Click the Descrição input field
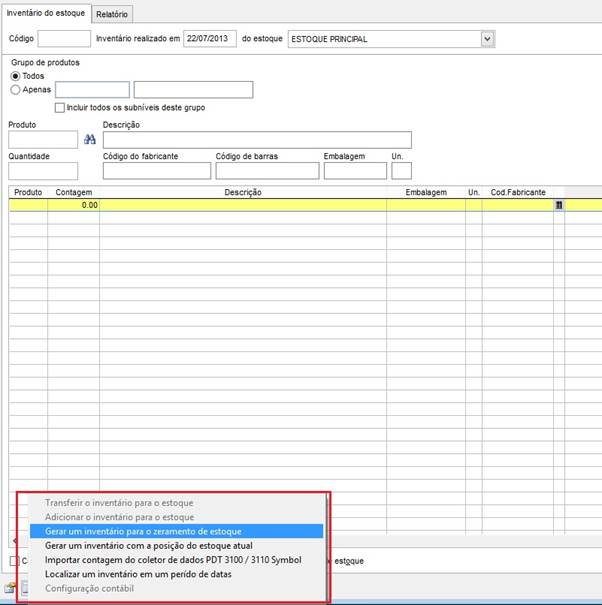This screenshot has height=605, width=602. click(257, 140)
